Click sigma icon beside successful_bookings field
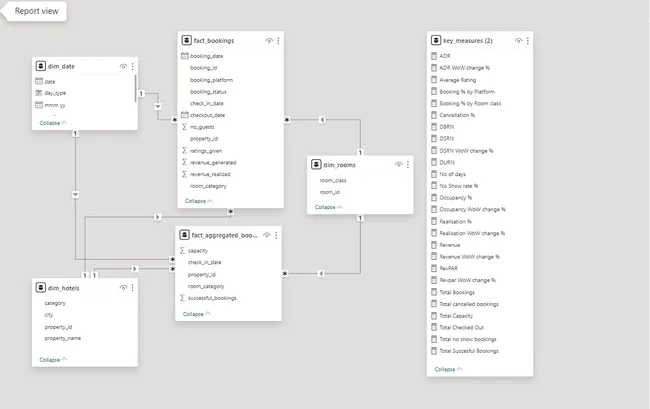The width and height of the screenshot is (650, 409). (x=182, y=298)
